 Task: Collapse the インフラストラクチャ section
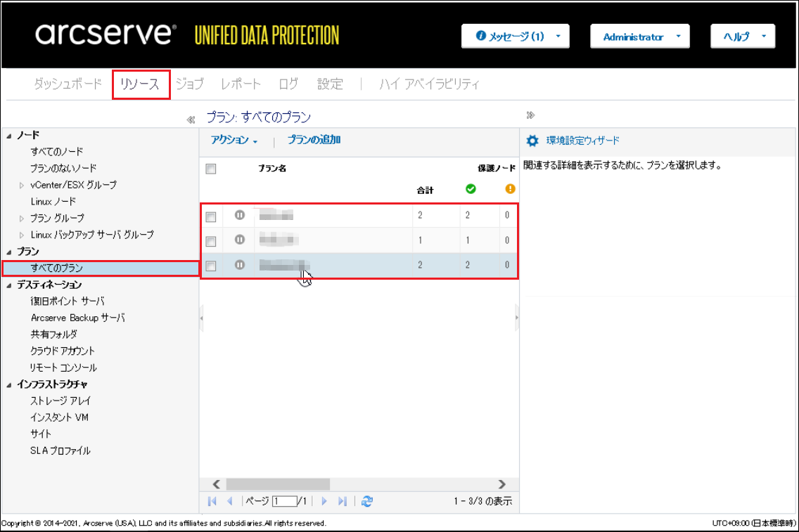[8, 385]
